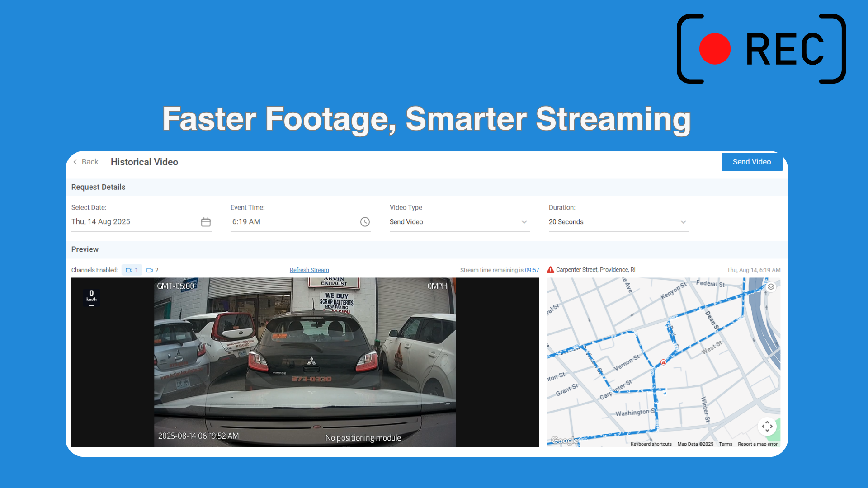Click the dashcam video preview
The width and height of the screenshot is (868, 488).
coord(305,362)
